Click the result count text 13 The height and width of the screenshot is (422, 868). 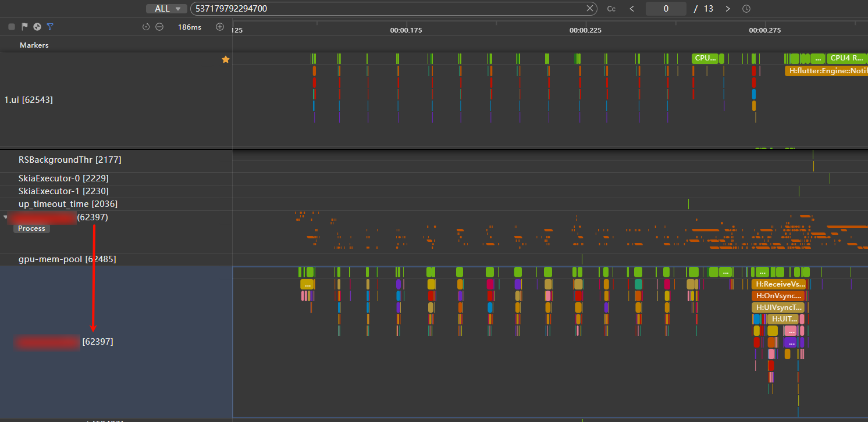coord(708,9)
